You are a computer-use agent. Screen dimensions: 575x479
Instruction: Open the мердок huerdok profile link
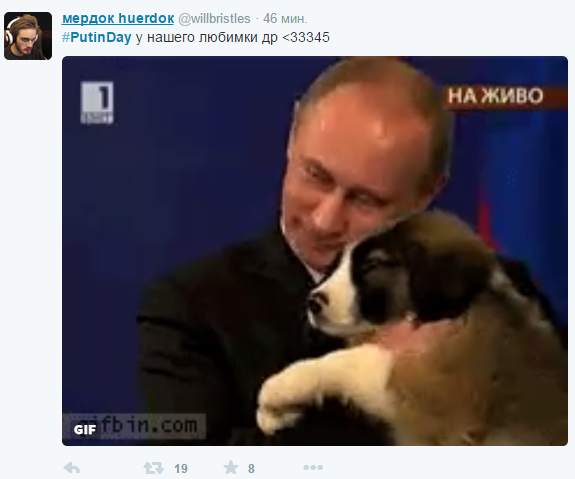point(118,18)
